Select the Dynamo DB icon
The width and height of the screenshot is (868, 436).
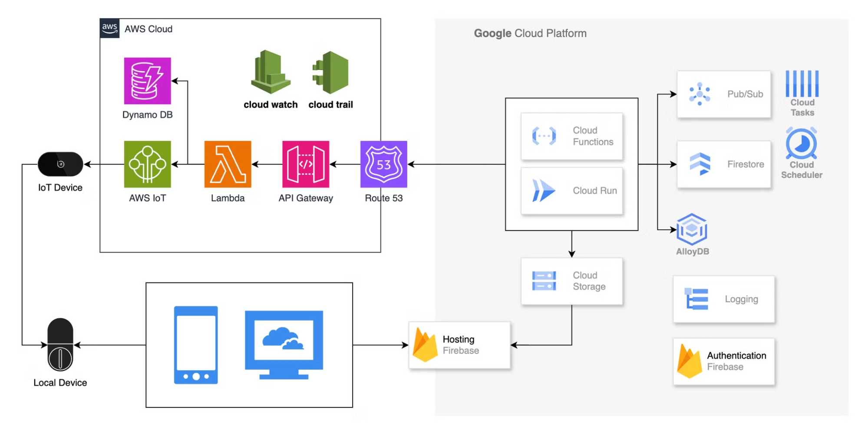(148, 81)
